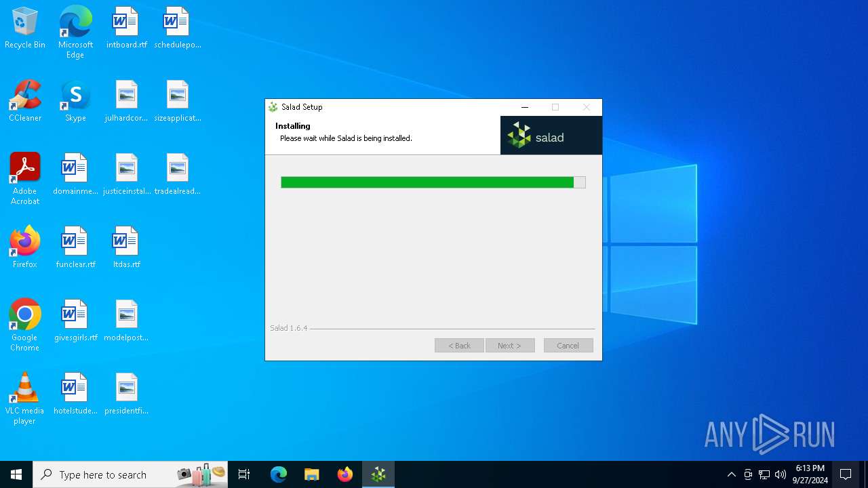868x488 pixels.
Task: Open clock and date flyout
Action: pyautogui.click(x=810, y=474)
